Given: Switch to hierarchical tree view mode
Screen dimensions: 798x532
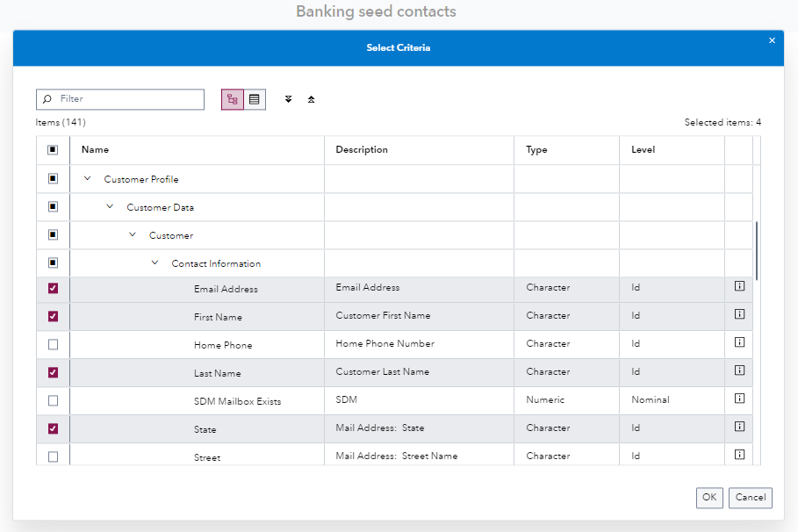Looking at the screenshot, I should click(x=232, y=99).
